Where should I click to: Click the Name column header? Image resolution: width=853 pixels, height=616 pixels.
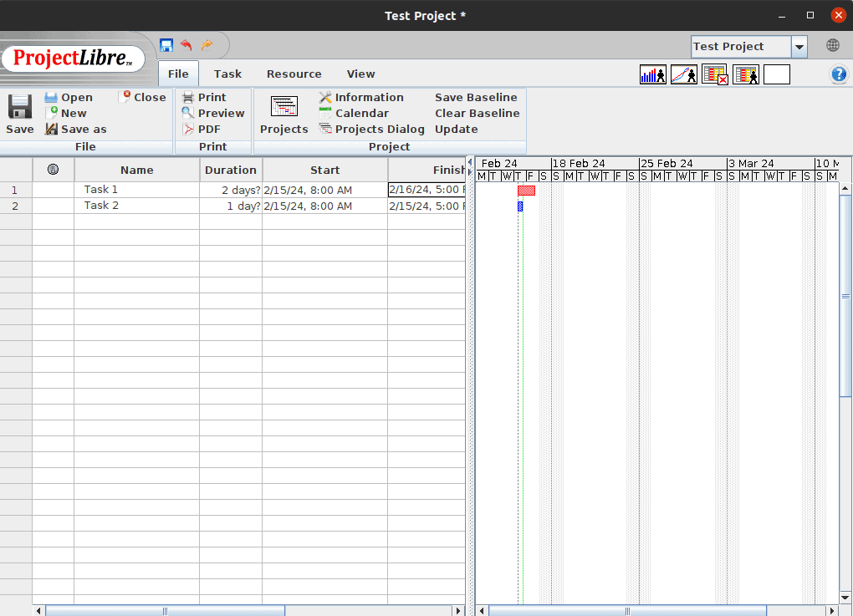tap(137, 170)
